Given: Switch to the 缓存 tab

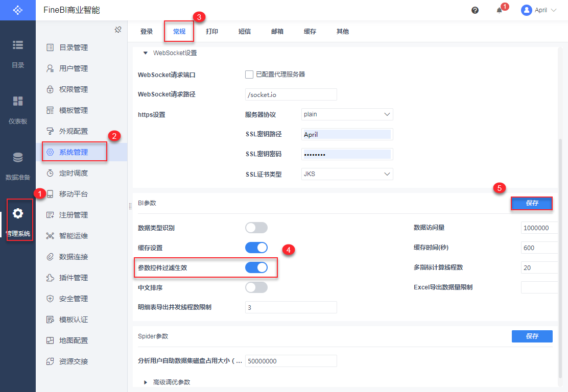Looking at the screenshot, I should click(310, 32).
